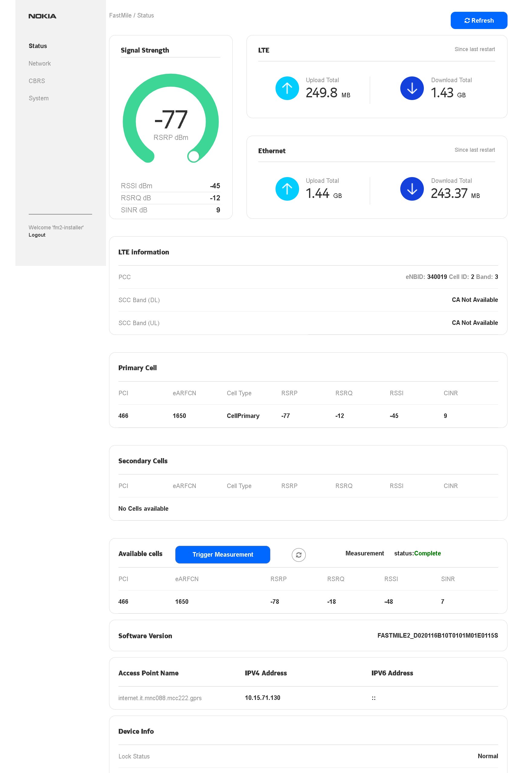532x773 pixels.
Task: Navigate to the System sidebar page
Action: (x=38, y=98)
